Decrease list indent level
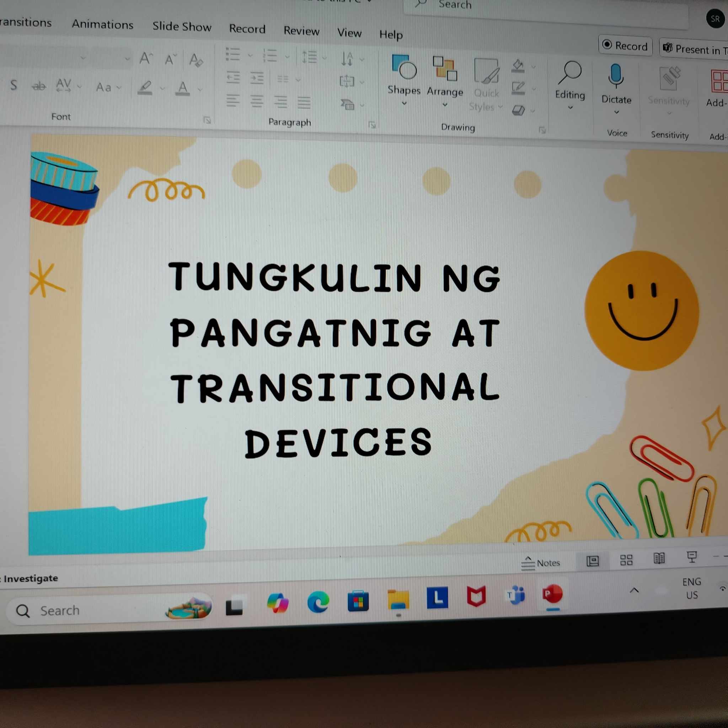The width and height of the screenshot is (728, 728). 233,77
